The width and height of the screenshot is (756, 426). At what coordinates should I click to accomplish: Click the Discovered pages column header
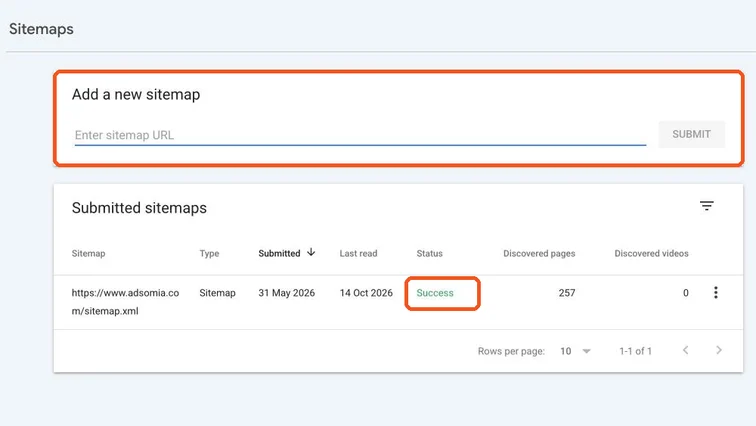tap(539, 253)
